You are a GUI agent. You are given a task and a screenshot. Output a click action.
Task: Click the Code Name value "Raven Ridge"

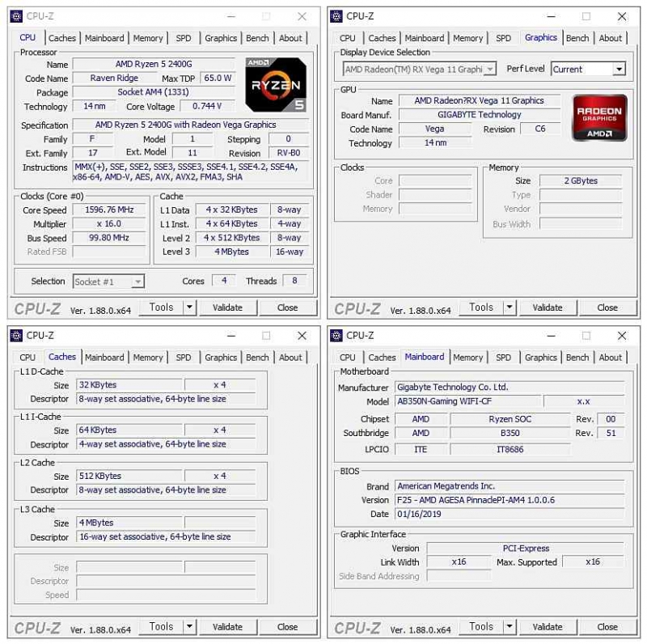click(x=114, y=78)
